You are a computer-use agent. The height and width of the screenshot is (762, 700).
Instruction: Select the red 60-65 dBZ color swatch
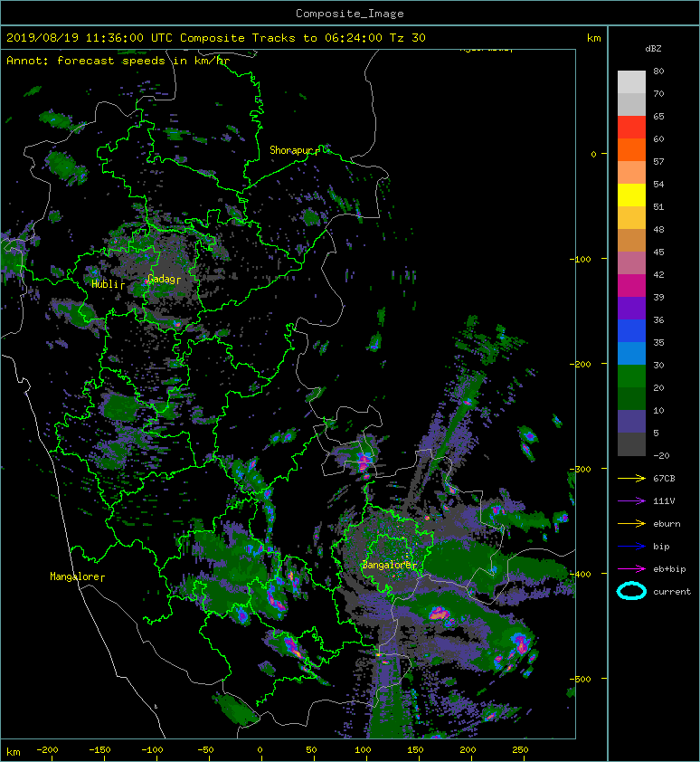631,128
